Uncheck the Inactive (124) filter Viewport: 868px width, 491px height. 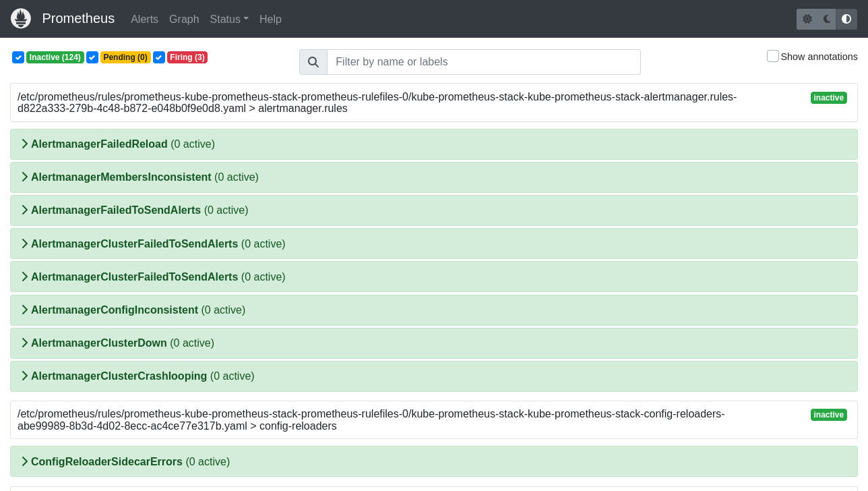[x=18, y=57]
